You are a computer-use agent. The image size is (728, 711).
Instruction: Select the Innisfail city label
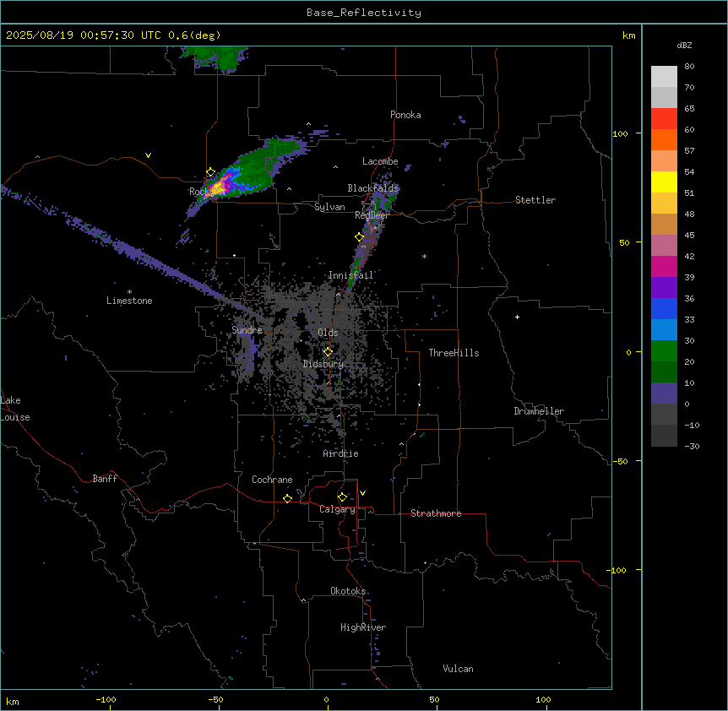tap(350, 275)
